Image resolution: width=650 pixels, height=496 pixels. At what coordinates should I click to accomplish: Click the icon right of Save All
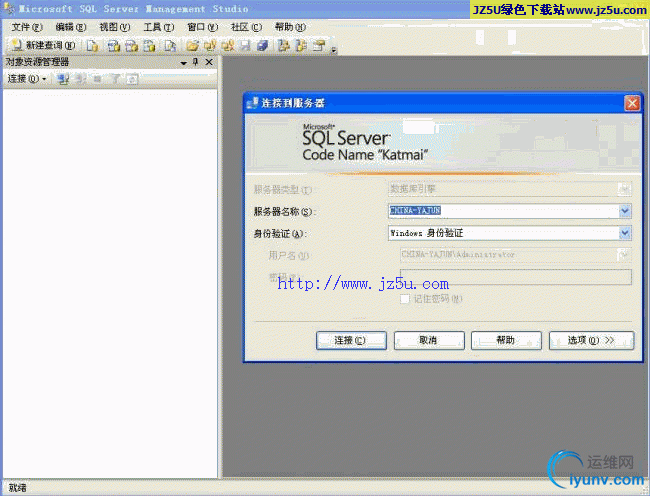284,45
